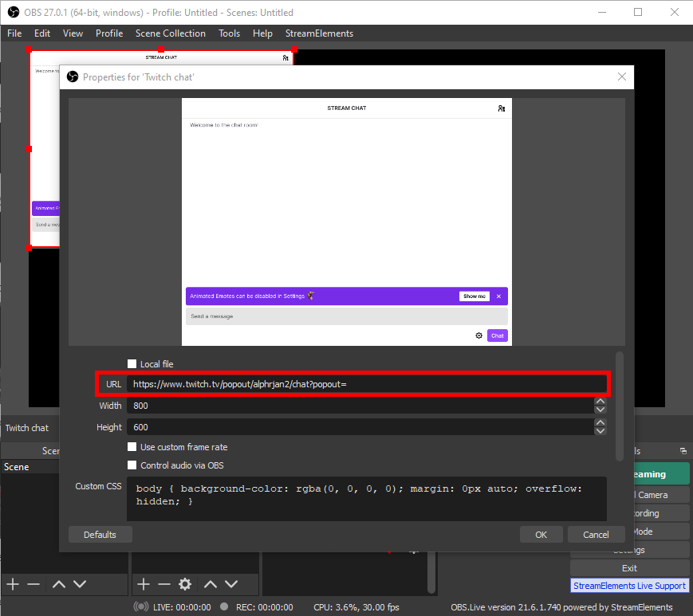Screen dimensions: 693x616
Task: Open the Help menu
Action: [262, 33]
